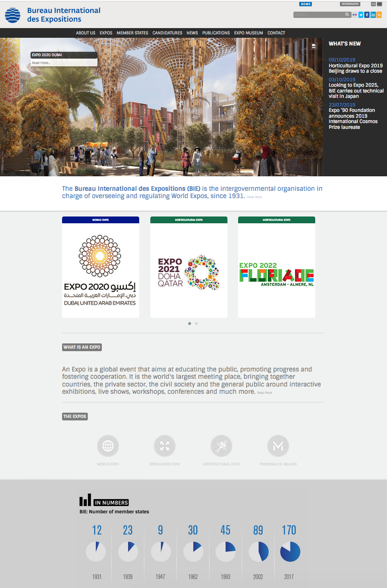
Task: Click the 2002 pie chart
Action: [258, 552]
